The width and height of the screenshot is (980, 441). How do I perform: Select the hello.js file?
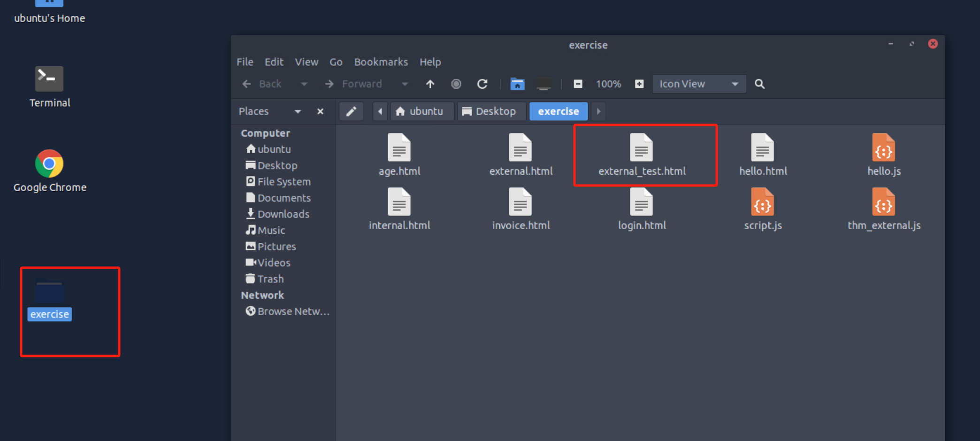tap(884, 155)
